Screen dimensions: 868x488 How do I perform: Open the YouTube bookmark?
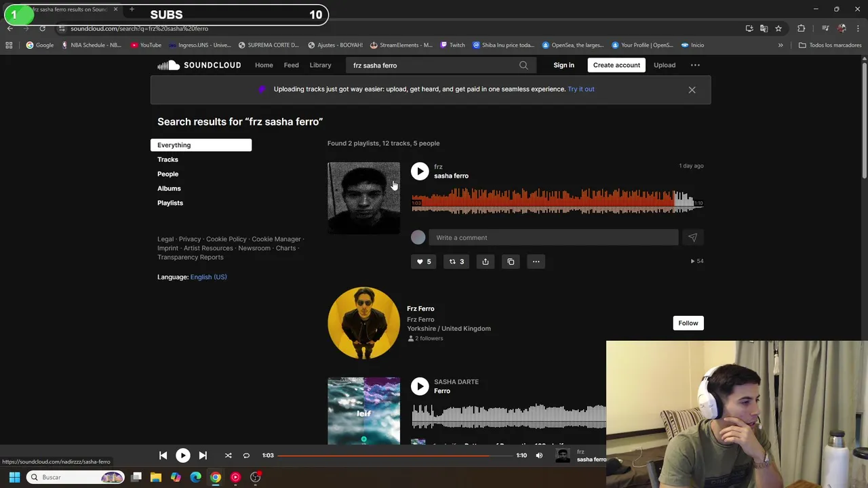[146, 45]
